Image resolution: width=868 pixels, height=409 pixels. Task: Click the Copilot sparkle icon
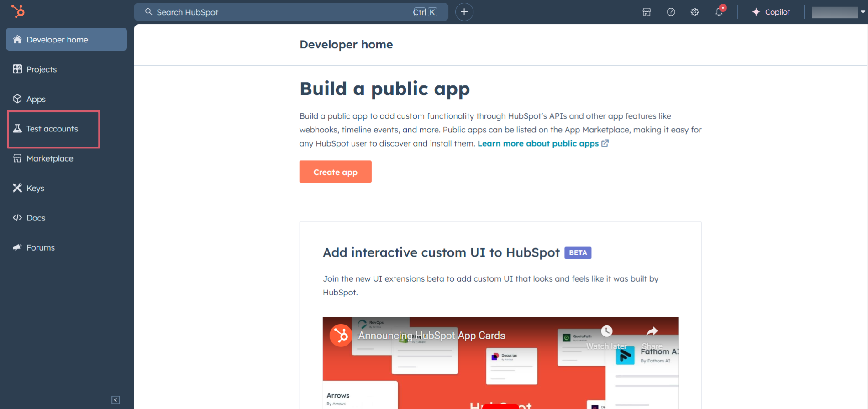tap(756, 12)
